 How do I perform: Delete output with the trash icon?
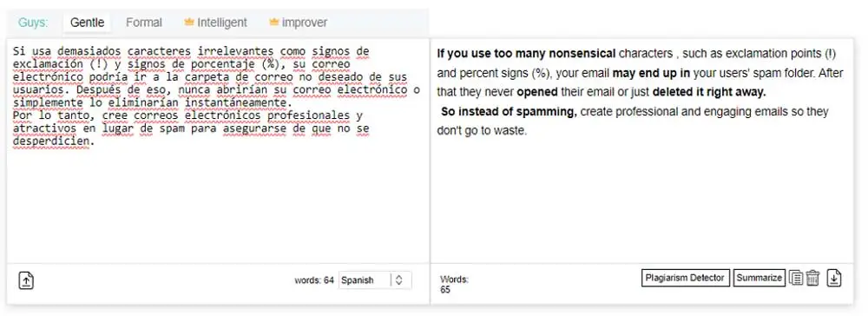coord(812,278)
